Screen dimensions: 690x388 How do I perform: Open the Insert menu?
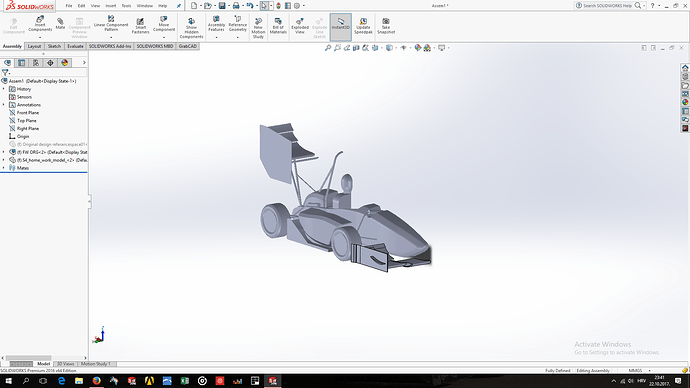[x=110, y=6]
